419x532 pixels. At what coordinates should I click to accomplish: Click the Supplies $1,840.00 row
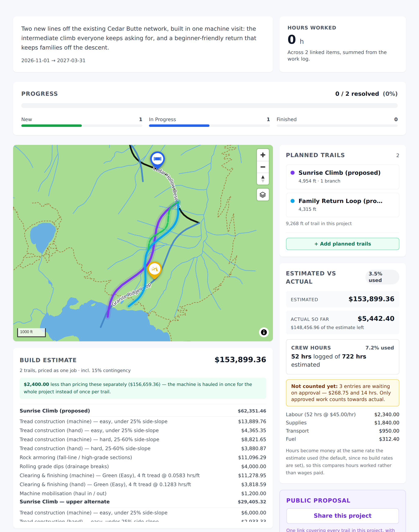pyautogui.click(x=342, y=423)
